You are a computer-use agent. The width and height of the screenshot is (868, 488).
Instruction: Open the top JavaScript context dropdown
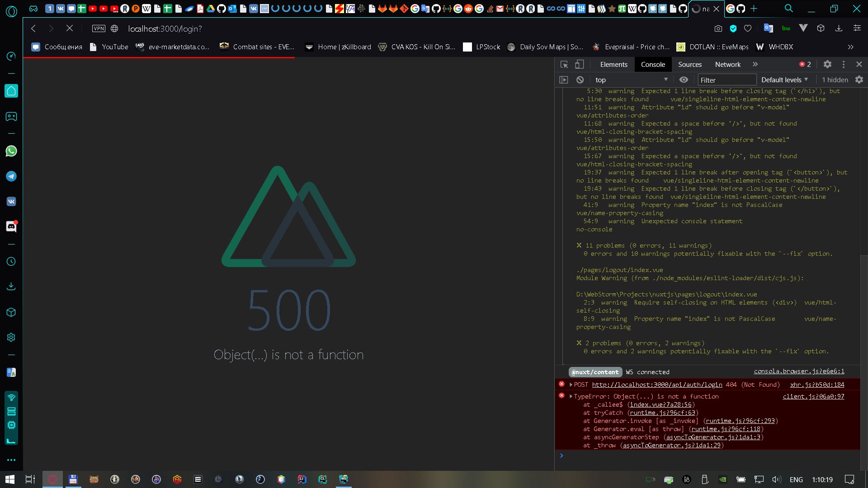(631, 80)
